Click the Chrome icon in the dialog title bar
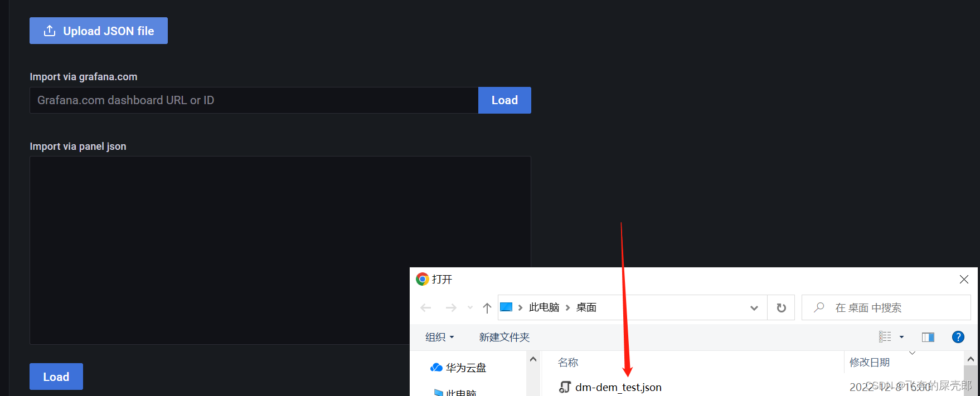 [422, 279]
